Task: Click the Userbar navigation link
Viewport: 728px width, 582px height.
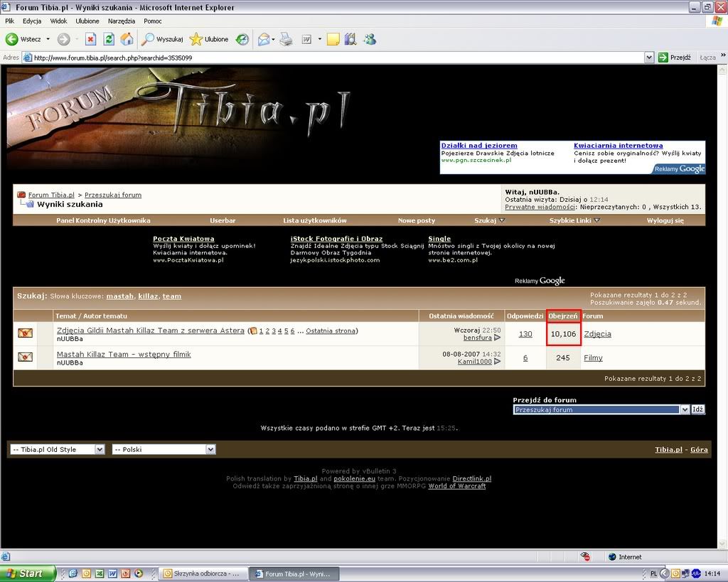Action: pyautogui.click(x=223, y=220)
